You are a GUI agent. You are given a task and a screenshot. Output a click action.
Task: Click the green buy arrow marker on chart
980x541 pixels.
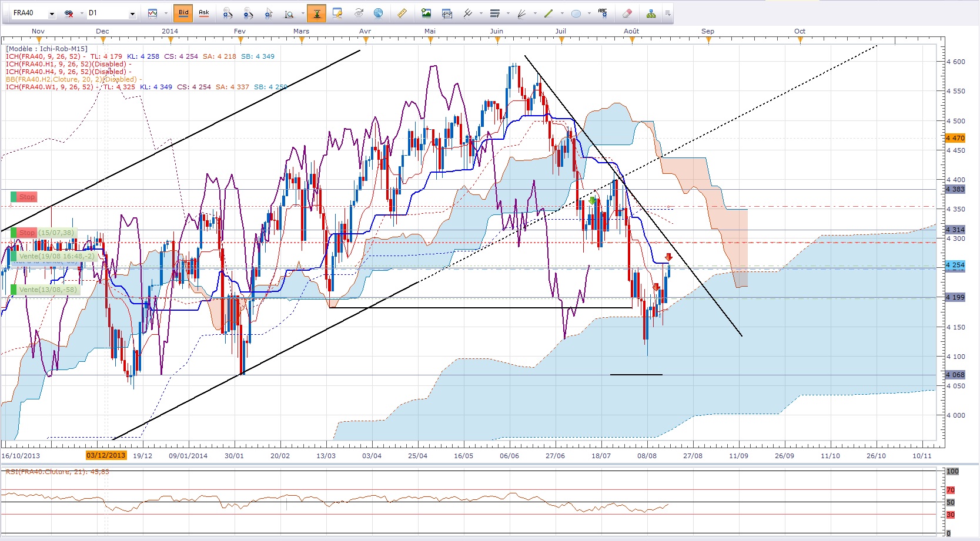pyautogui.click(x=593, y=201)
